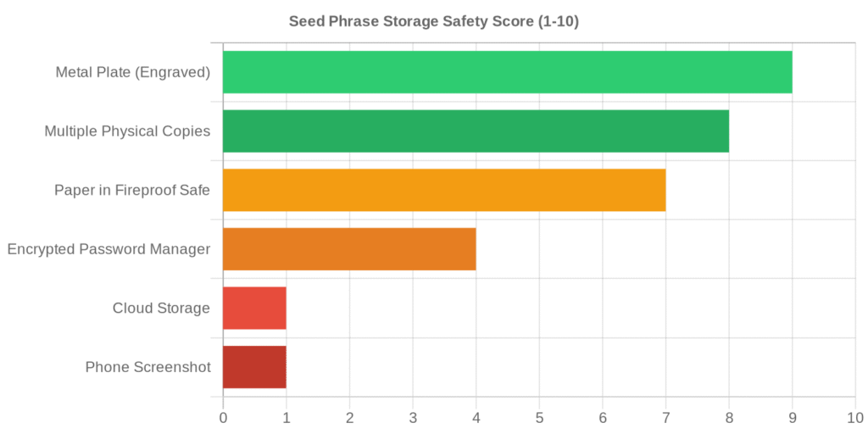Viewport: 868px width, 434px height.
Task: Select the "Encrypted Password Manager" label
Action: click(108, 249)
